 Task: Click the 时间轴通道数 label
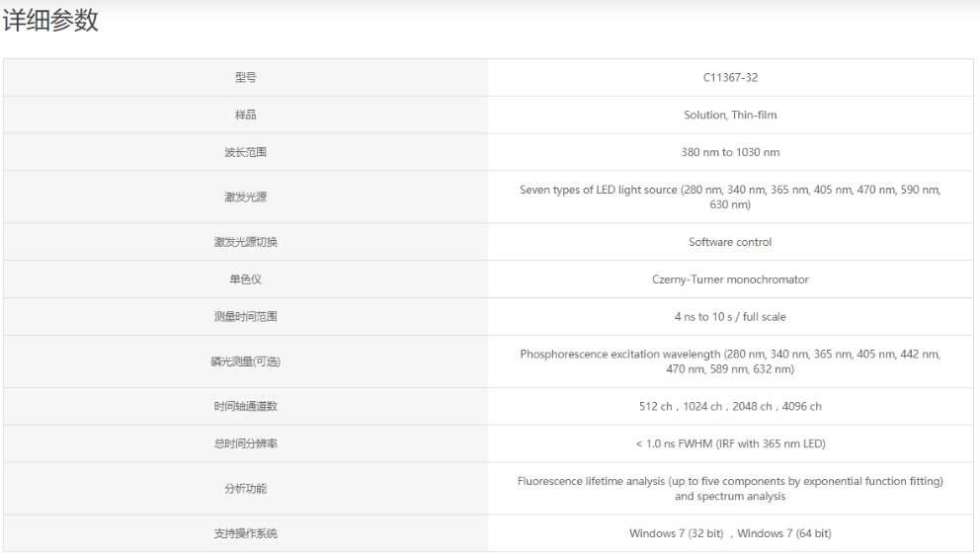pos(246,407)
